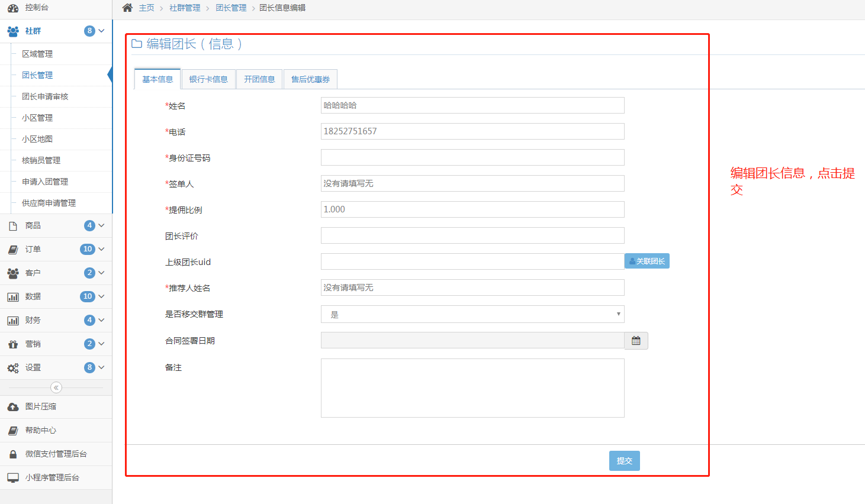This screenshot has height=504, width=865.
Task: Click the 控制台 dashboard icon
Action: pos(12,8)
